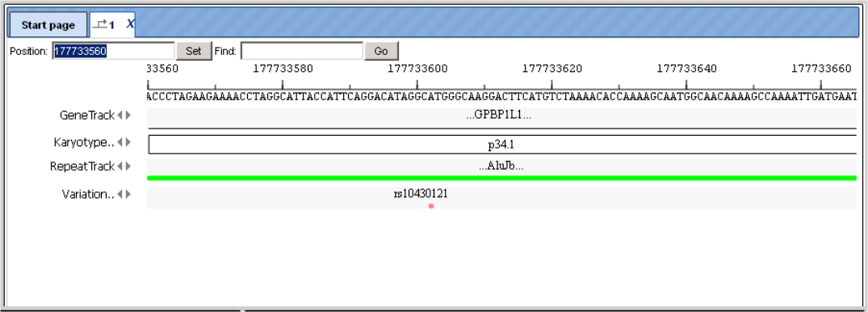Viewport: 868px width, 312px height.
Task: Click ruler position 177733580
Action: pyautogui.click(x=283, y=69)
